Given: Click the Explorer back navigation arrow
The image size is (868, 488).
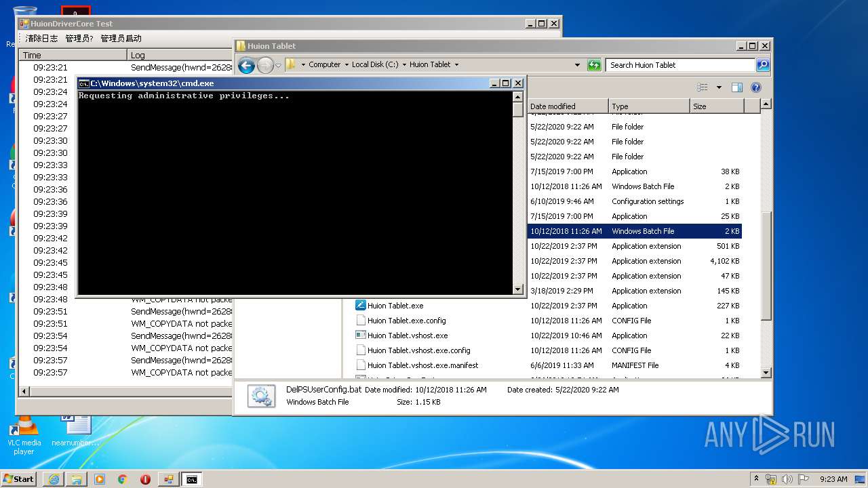Looking at the screenshot, I should click(x=246, y=65).
